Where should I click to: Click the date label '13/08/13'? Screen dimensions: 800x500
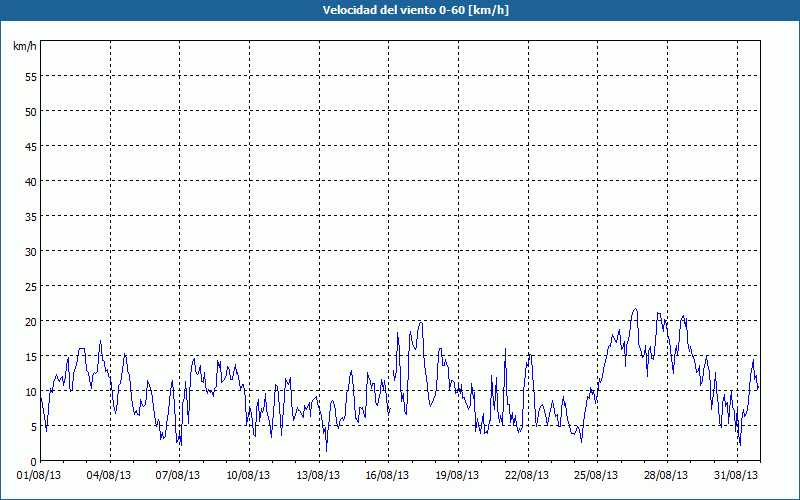[318, 475]
